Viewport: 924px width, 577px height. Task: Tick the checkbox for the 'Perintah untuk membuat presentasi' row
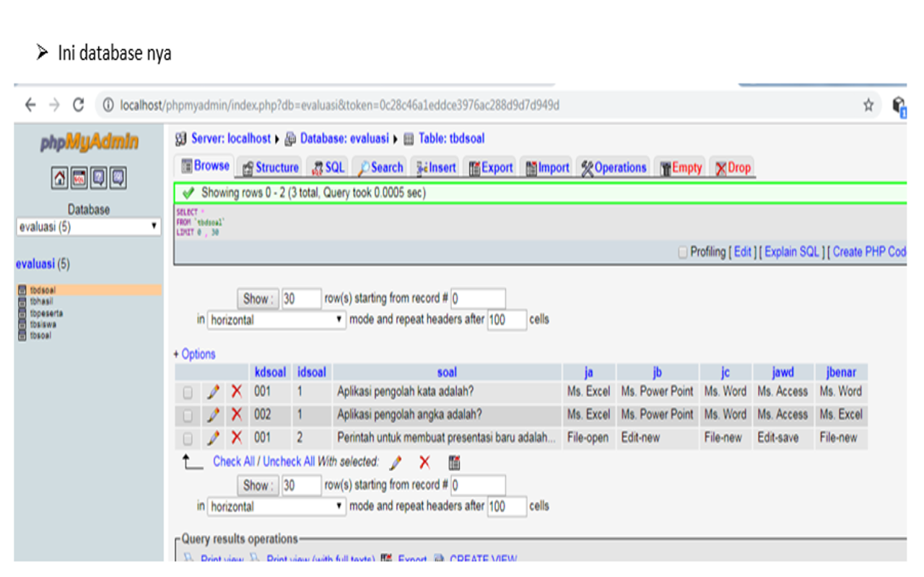point(188,438)
